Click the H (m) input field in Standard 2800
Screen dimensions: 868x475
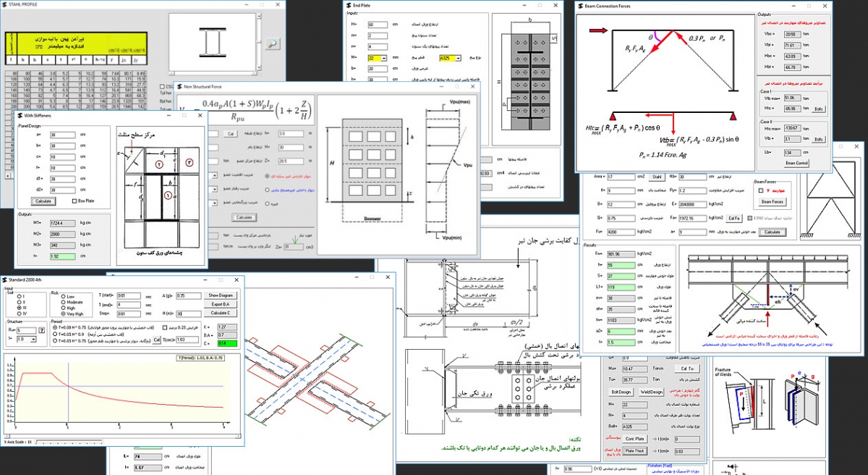[188, 314]
